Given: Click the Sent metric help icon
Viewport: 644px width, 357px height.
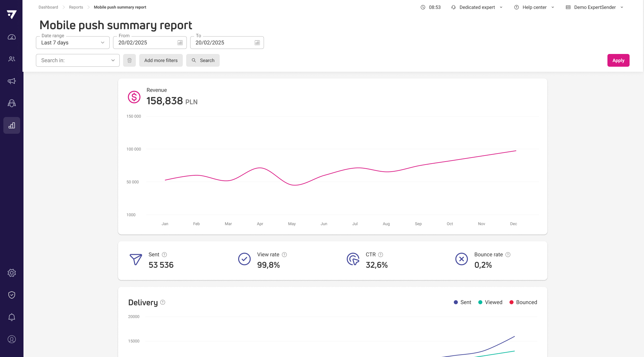Looking at the screenshot, I should coord(164,255).
